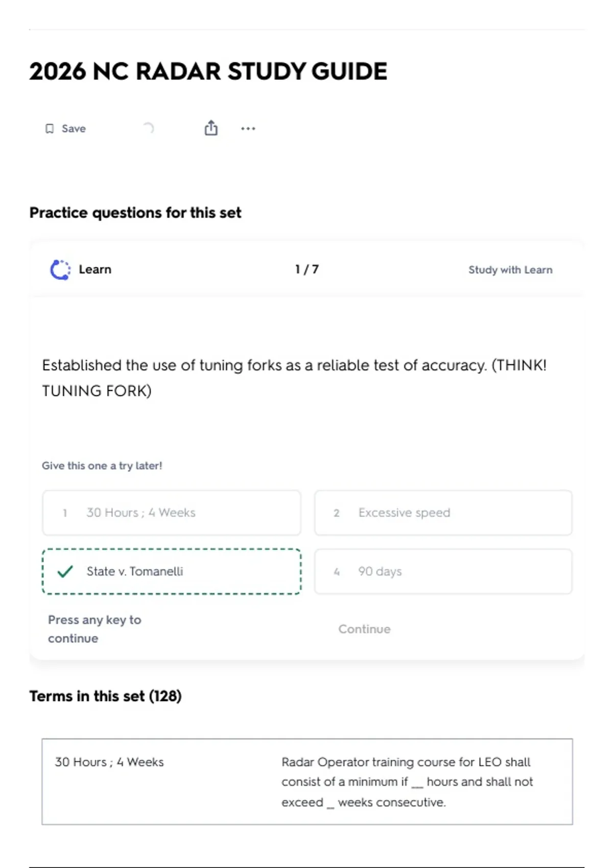Click the 2026 NC RADAR STUDY GUIDE title
This screenshot has width=613, height=868.
208,71
